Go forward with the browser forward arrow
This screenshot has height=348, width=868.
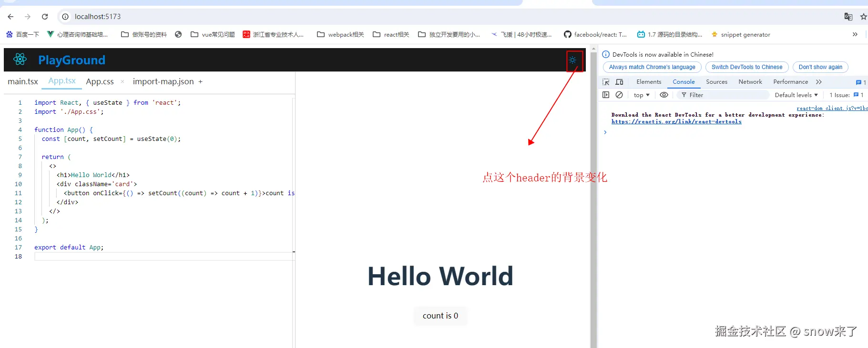click(28, 17)
